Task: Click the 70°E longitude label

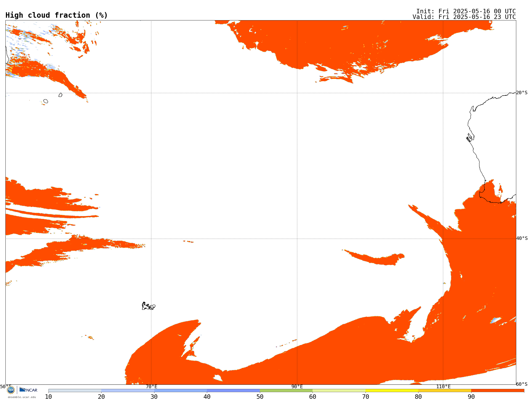Action: 151,387
